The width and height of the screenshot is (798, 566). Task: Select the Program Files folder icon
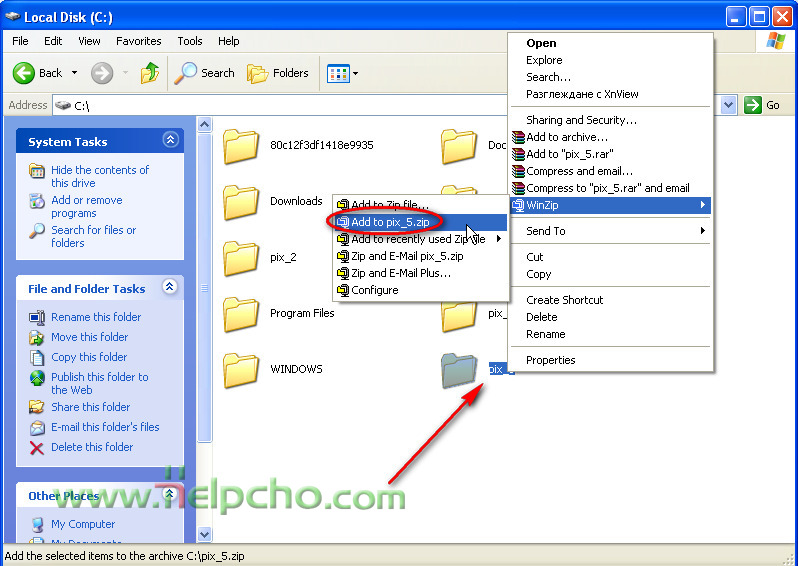[x=241, y=314]
